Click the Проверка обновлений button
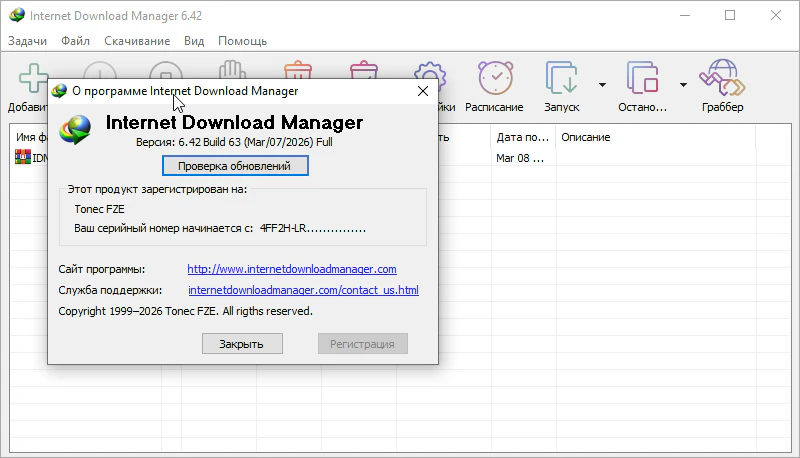Image resolution: width=800 pixels, height=458 pixels. click(235, 166)
